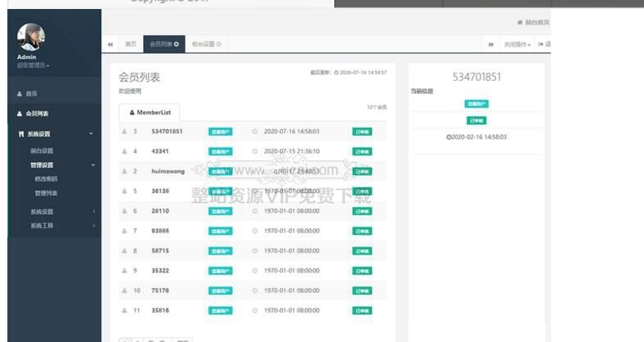
Task: Click the clock icon in row 58715
Action: [x=255, y=250]
